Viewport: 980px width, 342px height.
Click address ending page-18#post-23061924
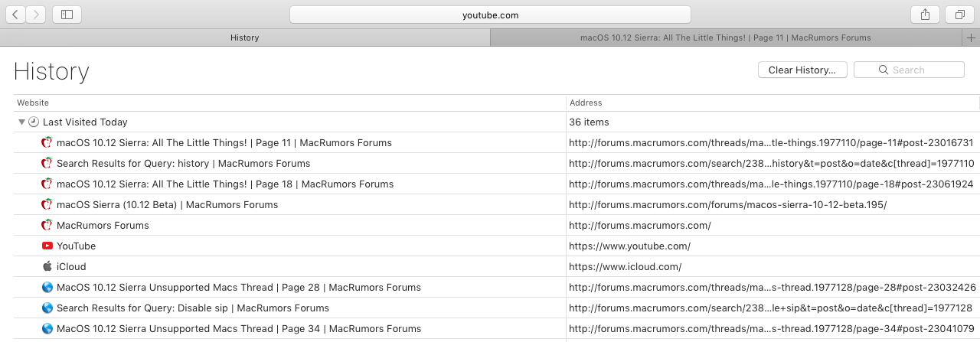tap(771, 184)
